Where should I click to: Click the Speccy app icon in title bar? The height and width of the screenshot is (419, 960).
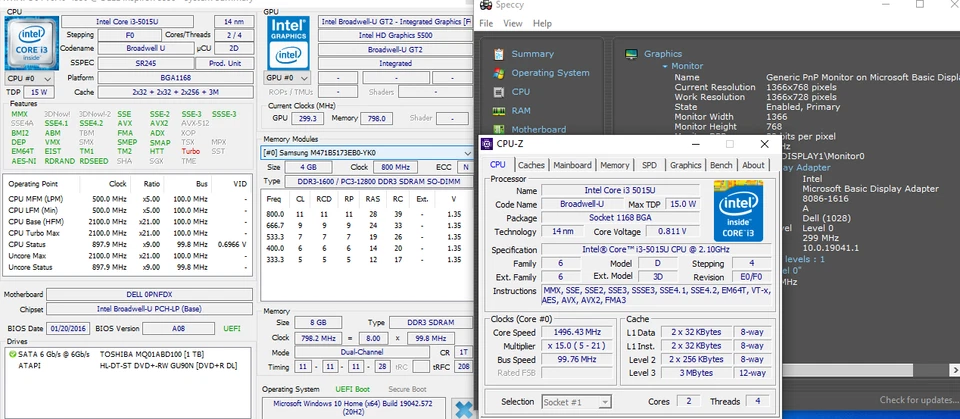(486, 6)
